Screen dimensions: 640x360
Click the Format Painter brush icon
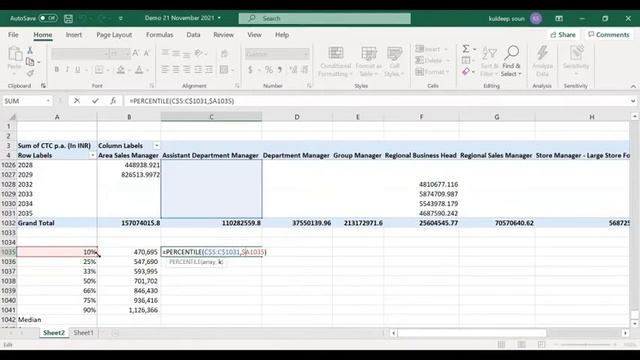[x=30, y=73]
